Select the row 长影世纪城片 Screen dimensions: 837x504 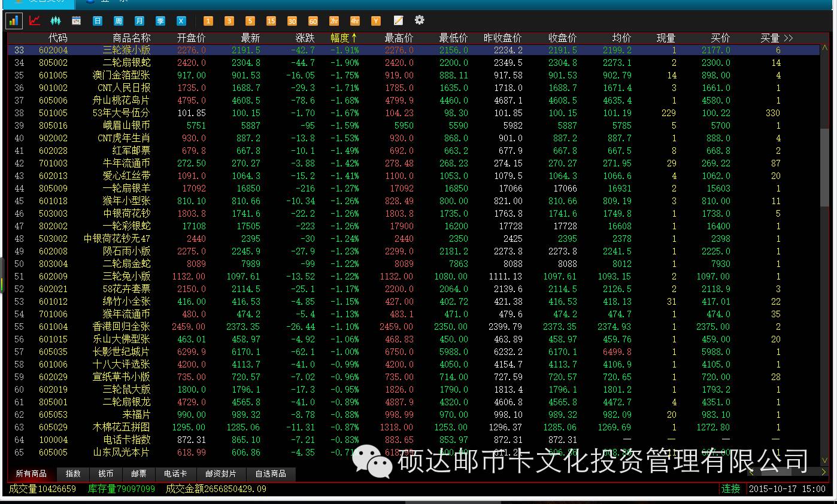[413, 352]
